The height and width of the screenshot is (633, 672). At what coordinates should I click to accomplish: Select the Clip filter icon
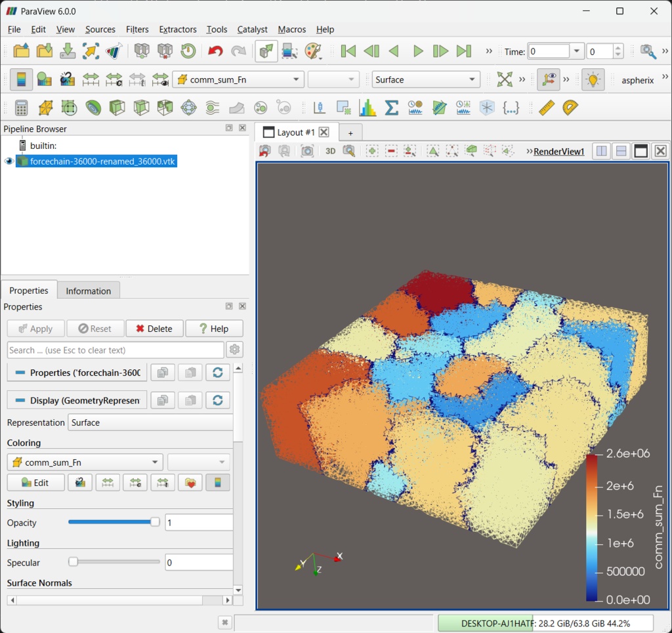pos(69,107)
